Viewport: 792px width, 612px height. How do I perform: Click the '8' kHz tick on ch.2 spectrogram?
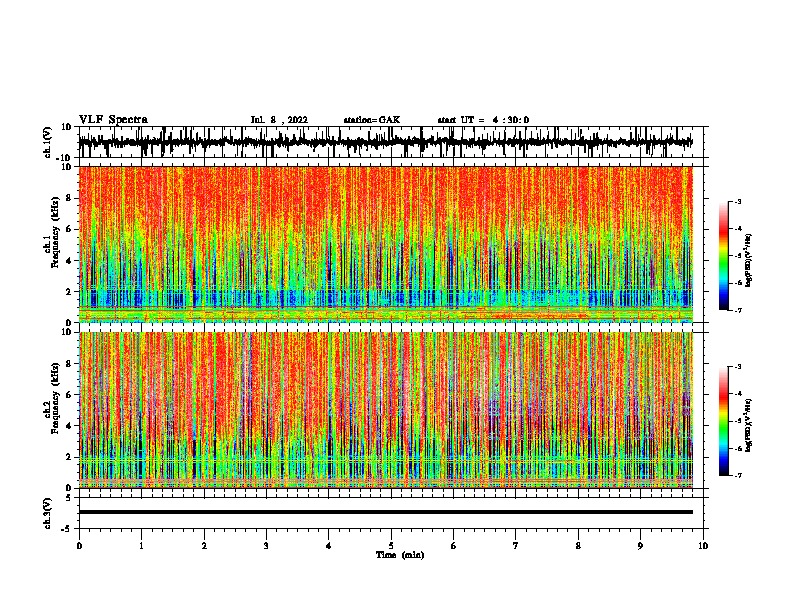(69, 364)
